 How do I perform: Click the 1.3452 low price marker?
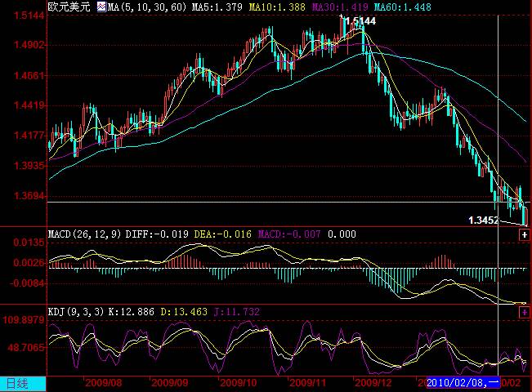click(484, 220)
